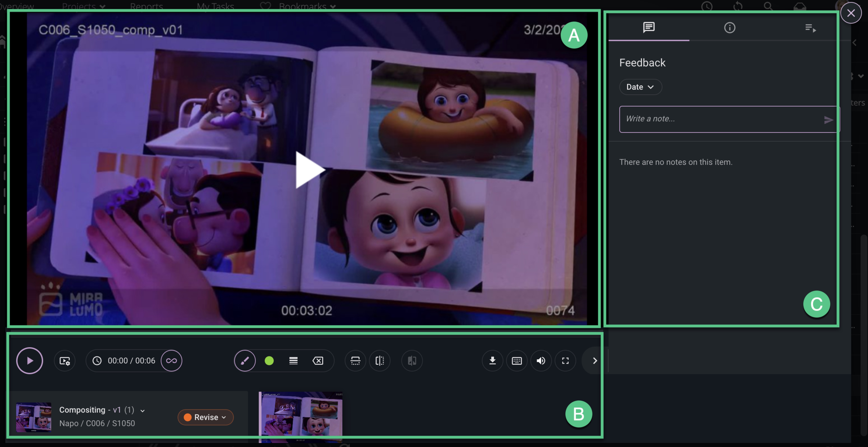Open the brush line thickness menu
The width and height of the screenshot is (868, 447).
(293, 361)
